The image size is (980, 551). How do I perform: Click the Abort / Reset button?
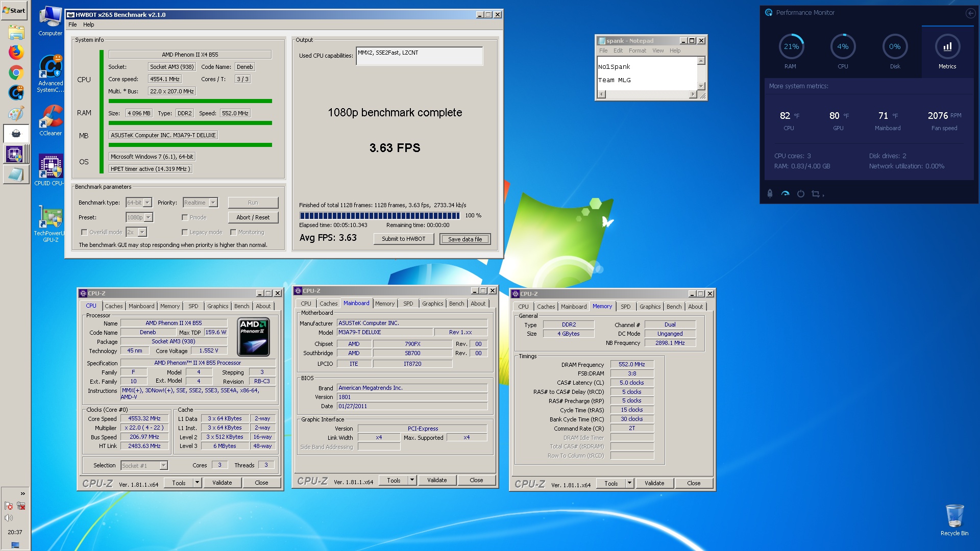click(253, 217)
